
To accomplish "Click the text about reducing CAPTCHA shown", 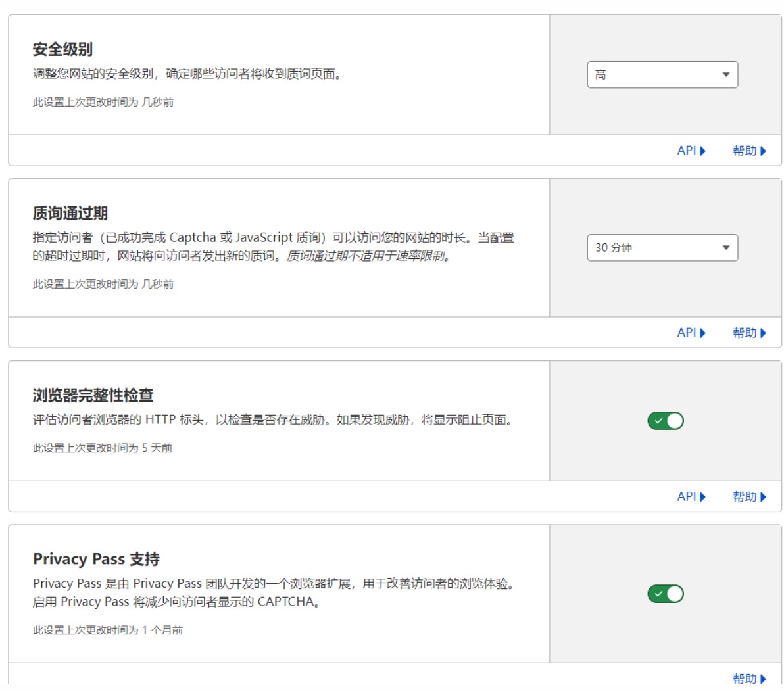I will pyautogui.click(x=178, y=602).
